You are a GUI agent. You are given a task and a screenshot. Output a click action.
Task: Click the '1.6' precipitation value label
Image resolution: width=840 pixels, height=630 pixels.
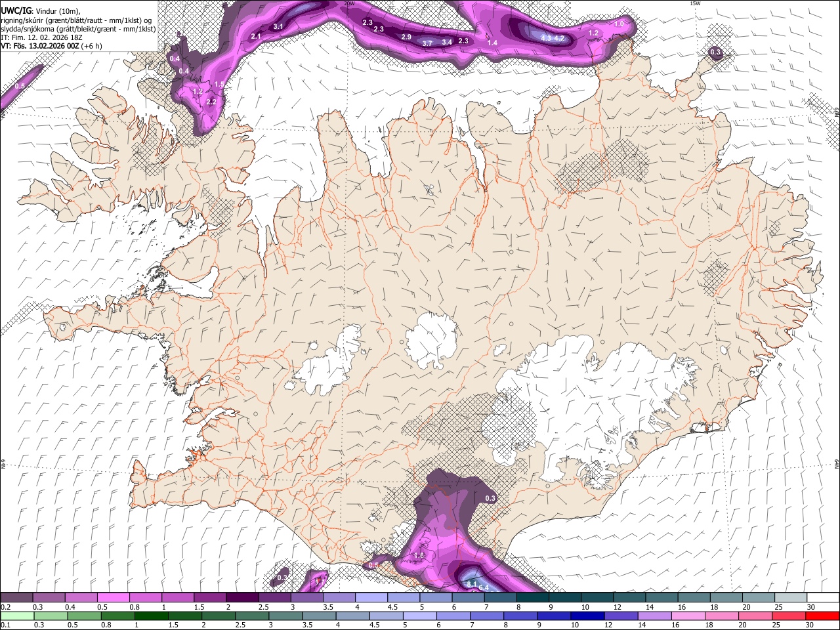pyautogui.click(x=420, y=556)
